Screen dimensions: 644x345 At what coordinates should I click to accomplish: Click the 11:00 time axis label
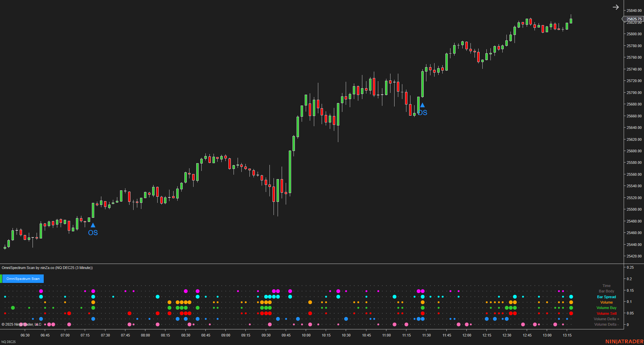pos(386,335)
